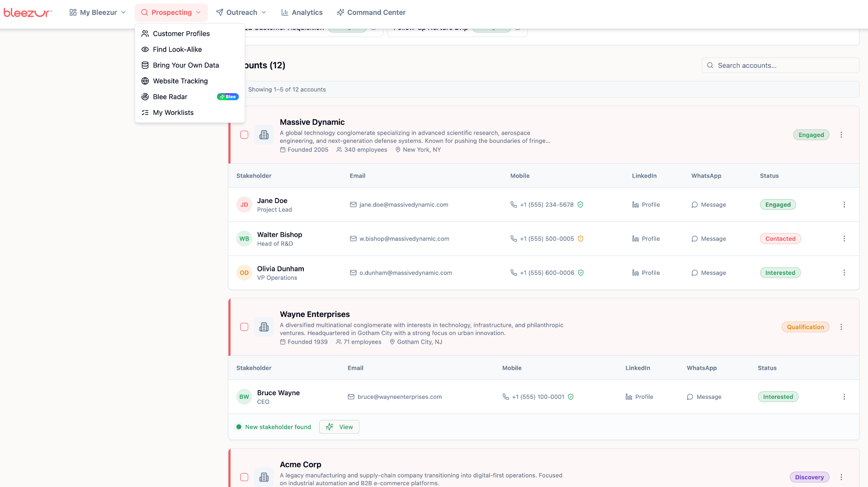This screenshot has height=487, width=868.
Task: Click Acme Corp Discovery badge
Action: [x=809, y=477]
